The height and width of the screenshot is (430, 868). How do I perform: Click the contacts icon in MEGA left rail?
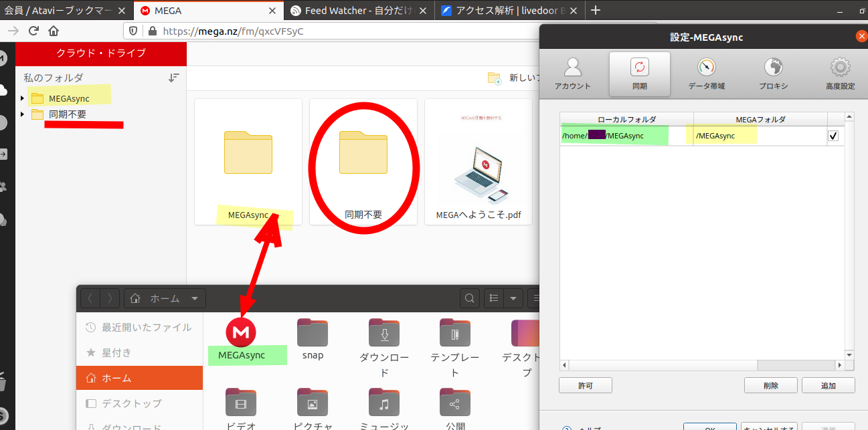point(3,187)
